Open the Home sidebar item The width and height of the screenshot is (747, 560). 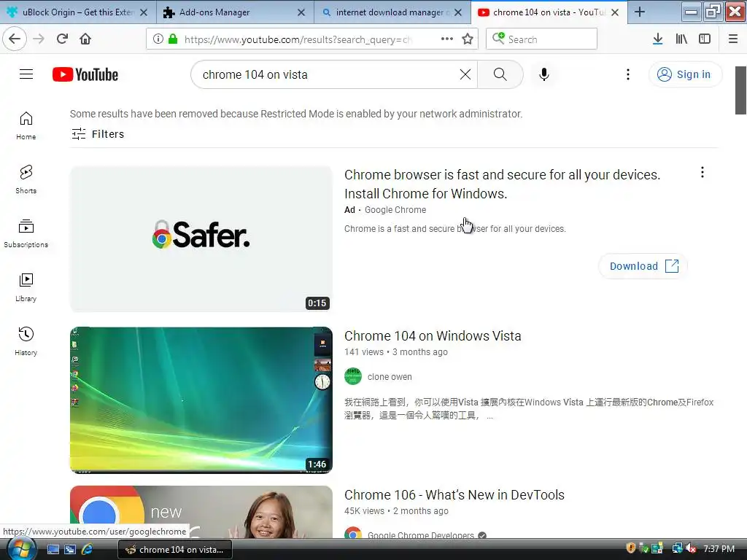(26, 125)
